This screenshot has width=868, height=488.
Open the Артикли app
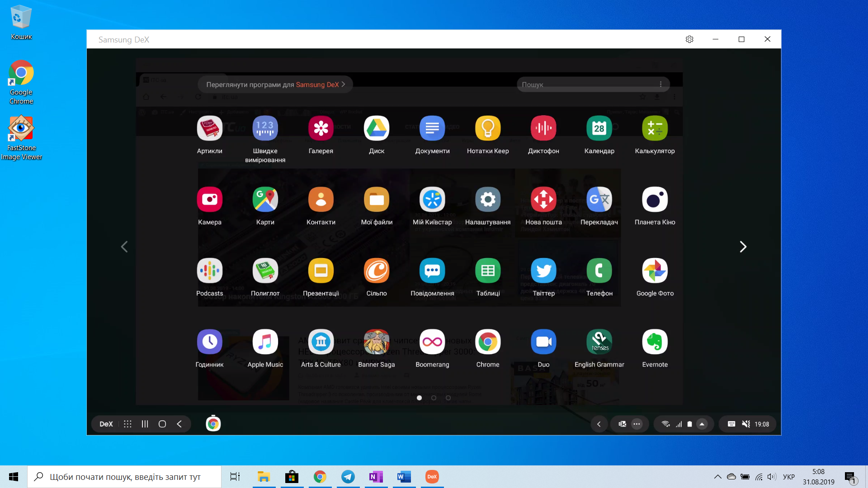[209, 128]
